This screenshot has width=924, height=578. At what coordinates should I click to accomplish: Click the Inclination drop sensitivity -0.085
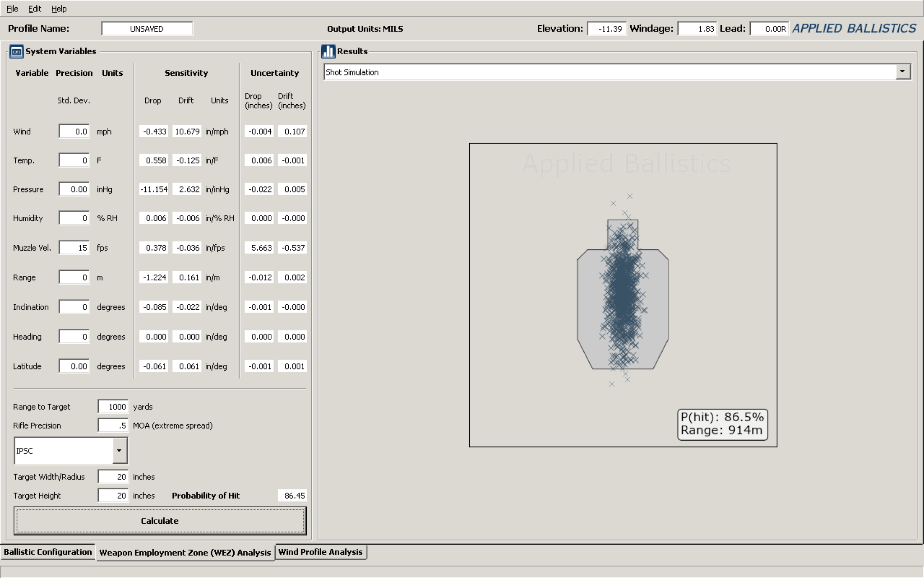pos(154,307)
